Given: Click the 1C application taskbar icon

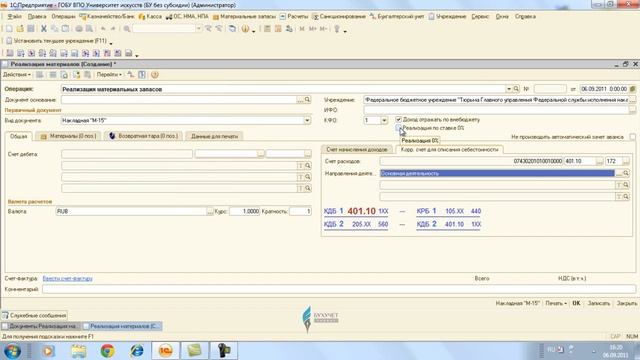Looking at the screenshot, I should click(x=165, y=351).
